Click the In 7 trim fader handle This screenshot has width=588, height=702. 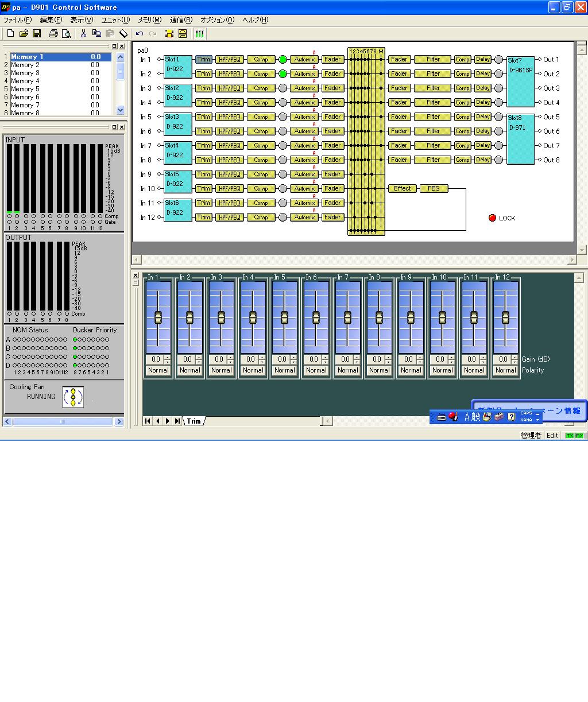347,317
